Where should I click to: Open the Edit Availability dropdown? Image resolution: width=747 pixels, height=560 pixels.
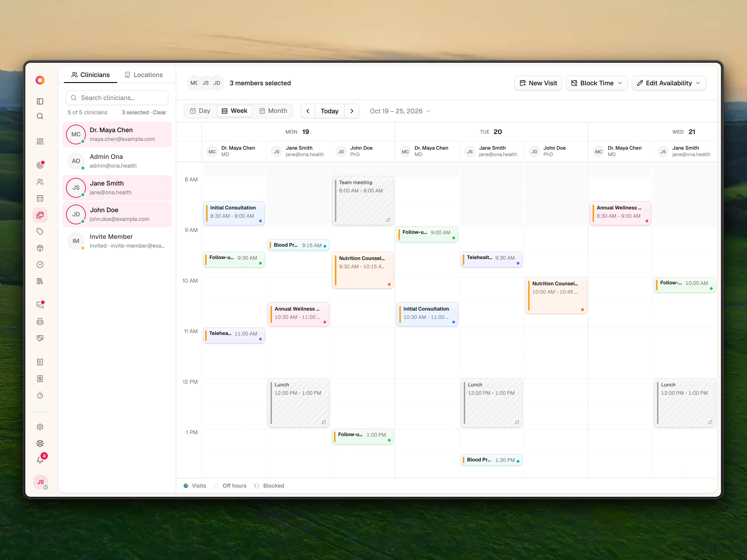coord(669,83)
